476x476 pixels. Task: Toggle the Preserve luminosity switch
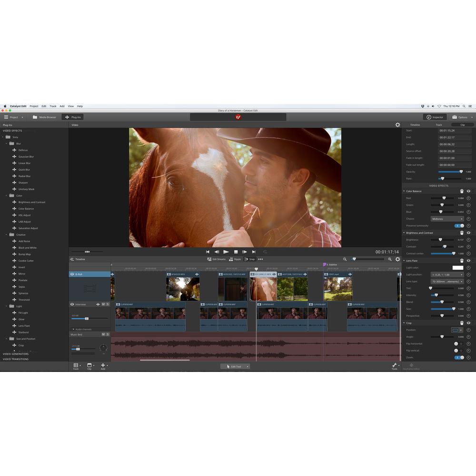pos(458,226)
